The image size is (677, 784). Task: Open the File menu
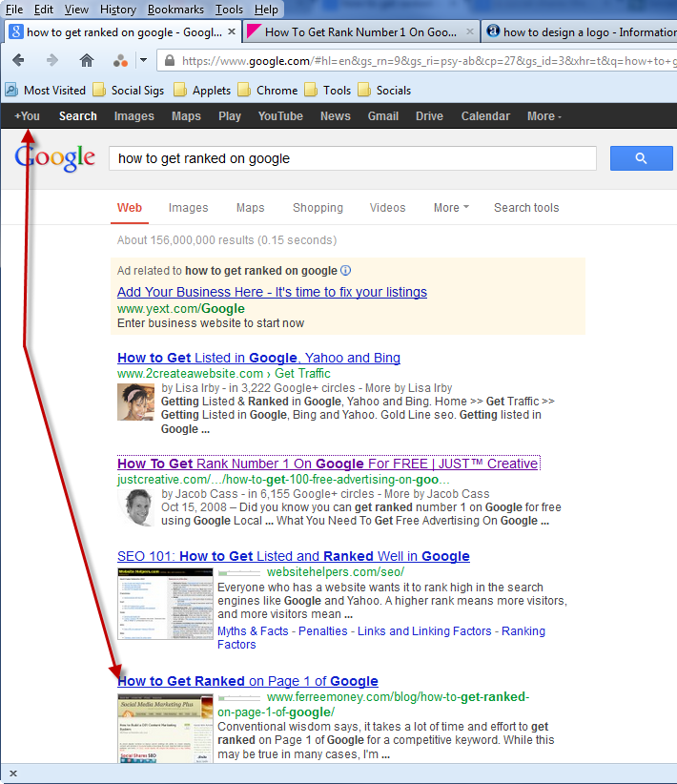tap(14, 10)
